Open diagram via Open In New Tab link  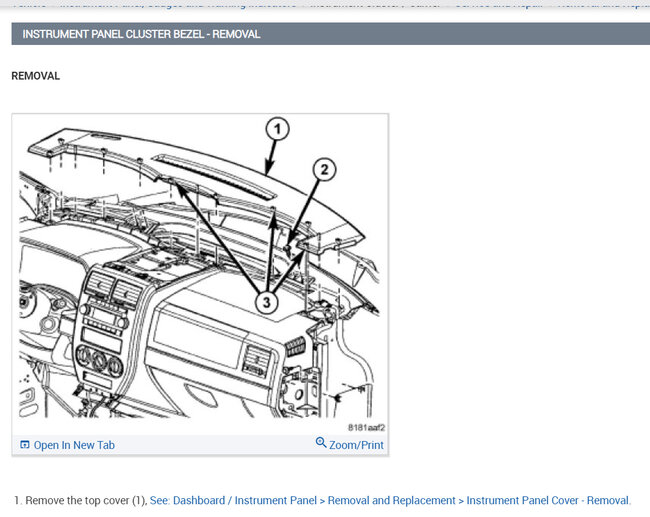pyautogui.click(x=74, y=445)
